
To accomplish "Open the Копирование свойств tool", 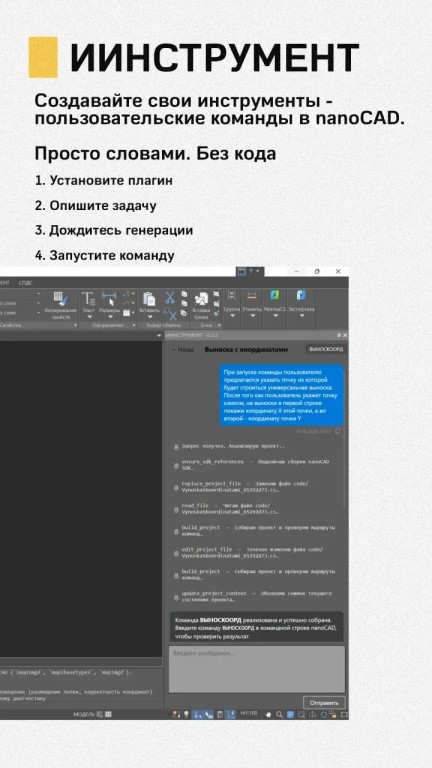I will click(x=61, y=305).
